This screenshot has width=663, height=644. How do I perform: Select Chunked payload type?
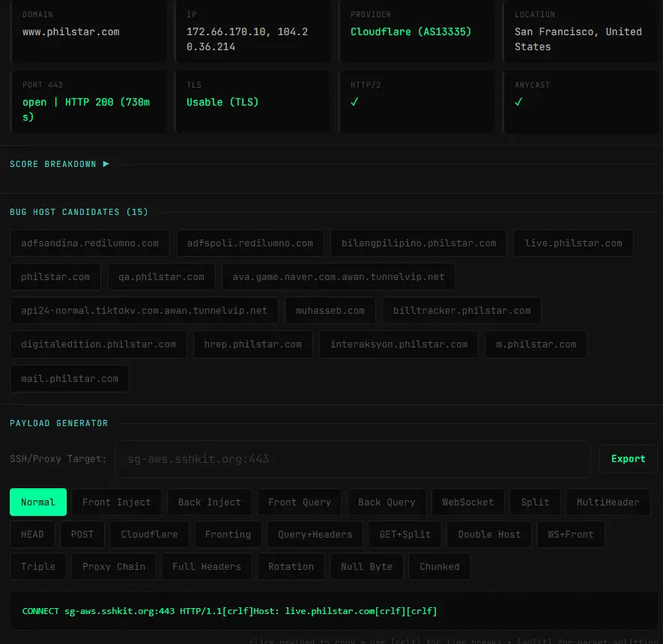click(439, 567)
